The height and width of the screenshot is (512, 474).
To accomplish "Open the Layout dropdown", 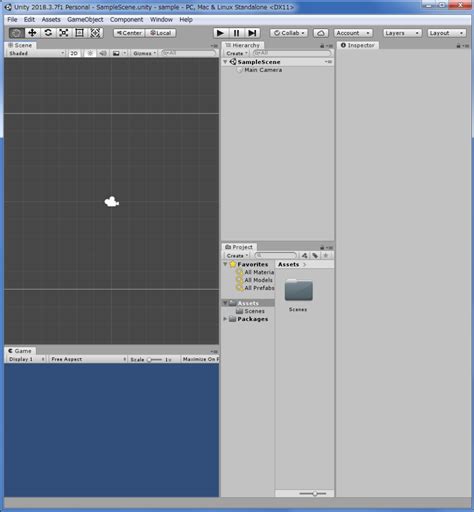I will pos(447,33).
